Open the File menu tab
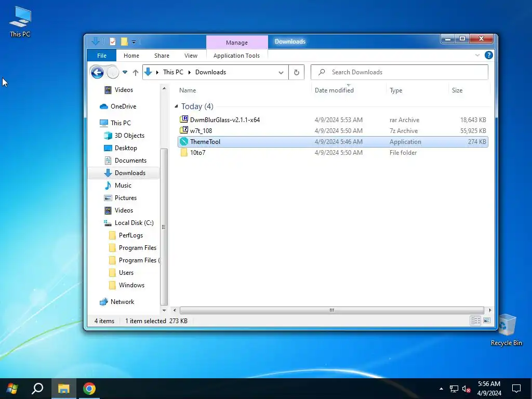 [102, 56]
